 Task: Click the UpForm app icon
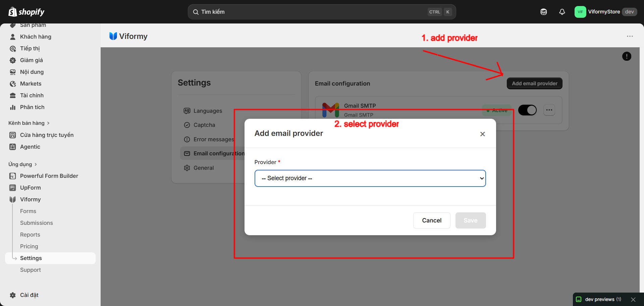(13, 188)
